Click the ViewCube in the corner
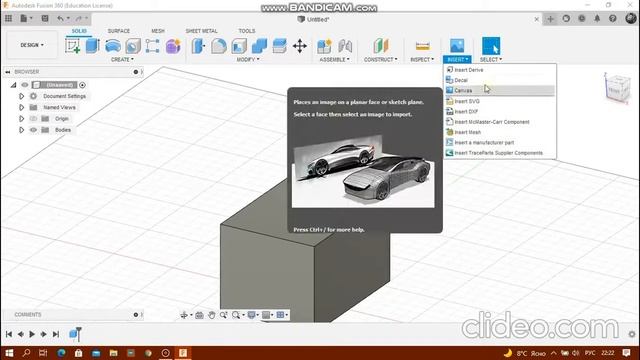 point(617,88)
